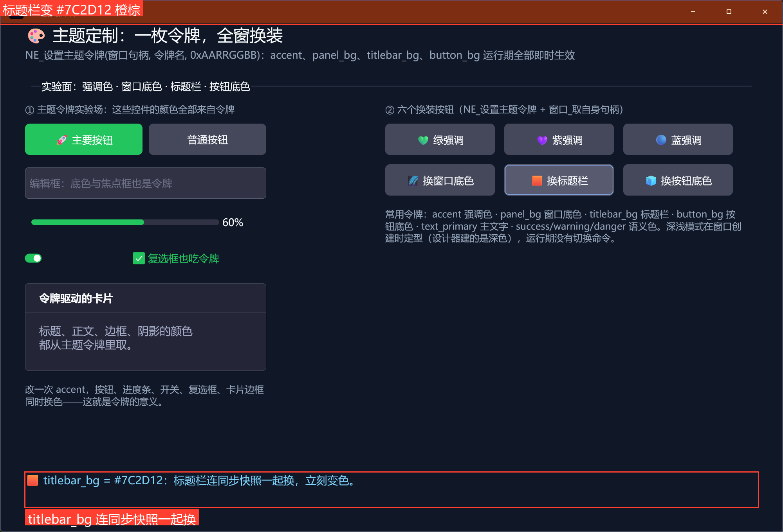This screenshot has width=783, height=532.
Task: Click the 60% green progress bar
Action: pos(125,222)
